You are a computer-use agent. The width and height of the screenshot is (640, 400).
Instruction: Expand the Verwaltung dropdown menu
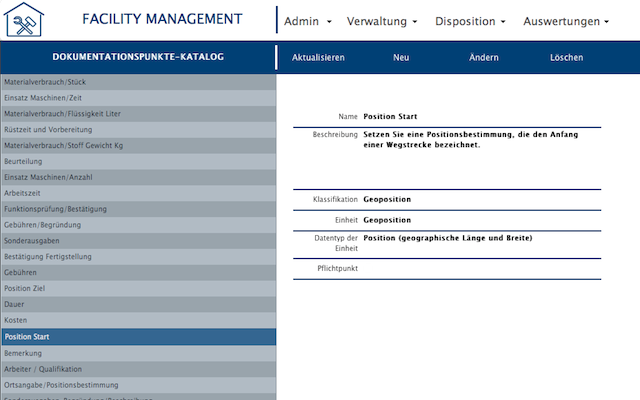pos(382,21)
